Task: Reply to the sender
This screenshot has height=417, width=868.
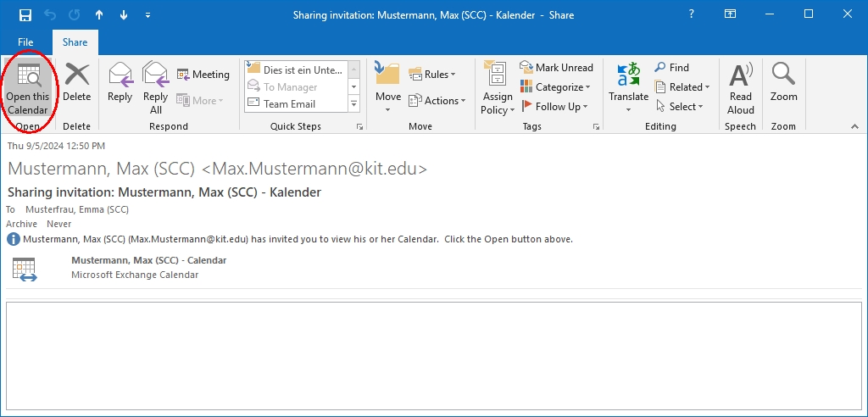Action: pos(120,83)
